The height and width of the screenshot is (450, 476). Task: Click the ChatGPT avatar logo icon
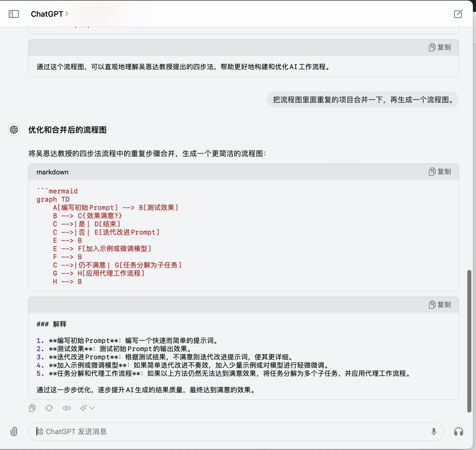pos(14,130)
